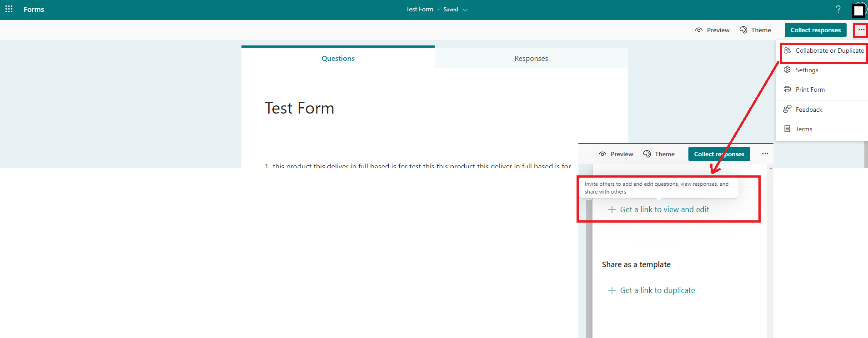Click the eye icon beside top Preview
Screen dimensions: 868x338
pyautogui.click(x=699, y=30)
